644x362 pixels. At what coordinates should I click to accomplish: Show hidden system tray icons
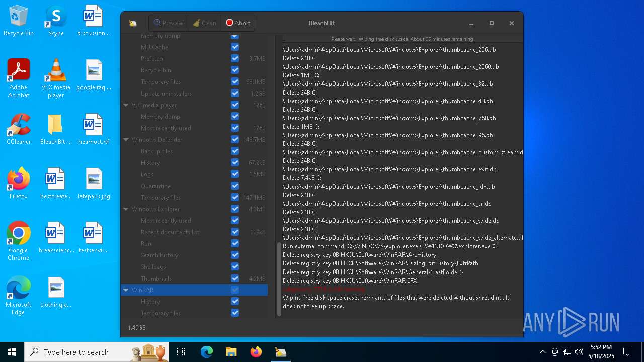pos(542,352)
